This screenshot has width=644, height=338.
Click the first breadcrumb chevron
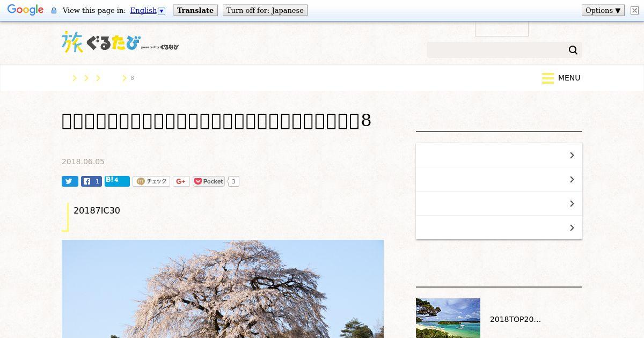pyautogui.click(x=75, y=78)
